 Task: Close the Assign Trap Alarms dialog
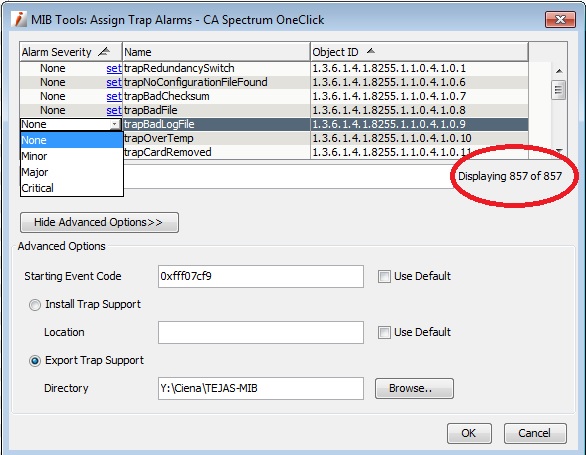560,19
